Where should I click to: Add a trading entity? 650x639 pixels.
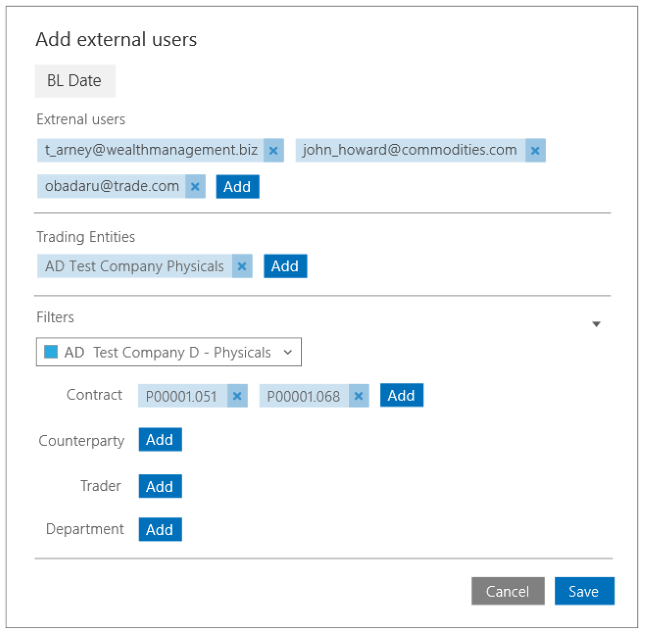pyautogui.click(x=285, y=266)
